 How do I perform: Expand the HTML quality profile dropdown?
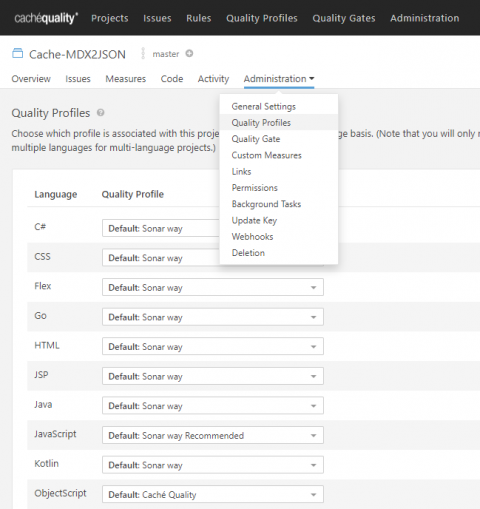tap(213, 347)
